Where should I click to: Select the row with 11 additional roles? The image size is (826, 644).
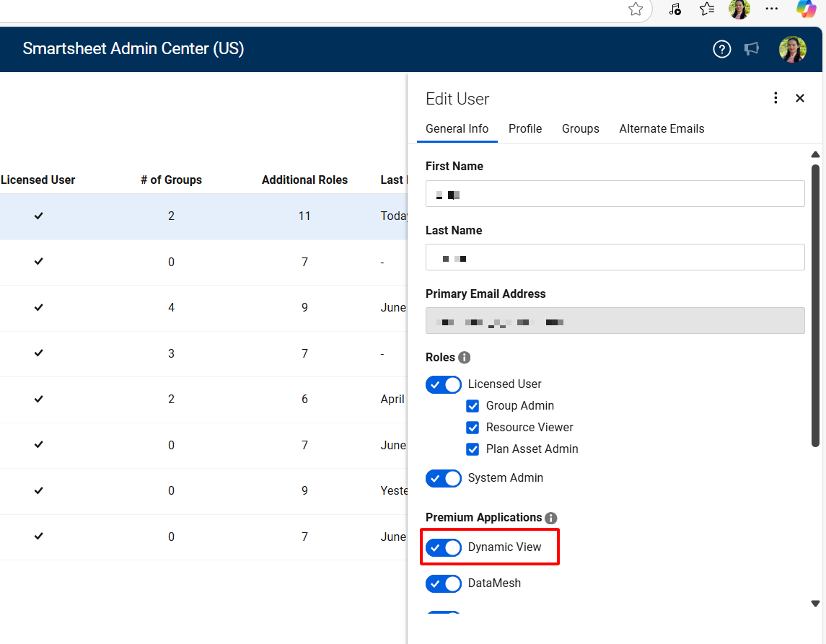pos(203,216)
